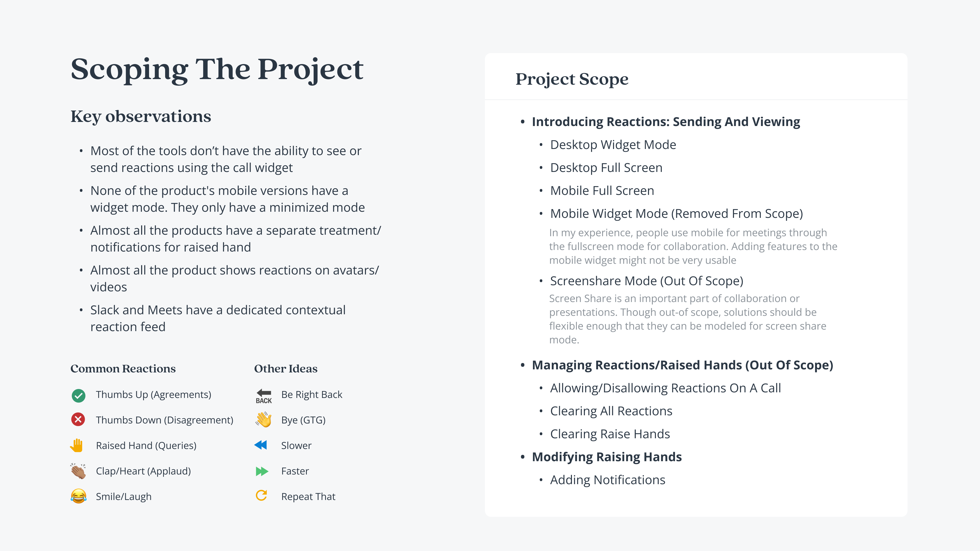Select the yellow Raised Hand emoji
This screenshot has width=980, height=551.
(x=77, y=445)
